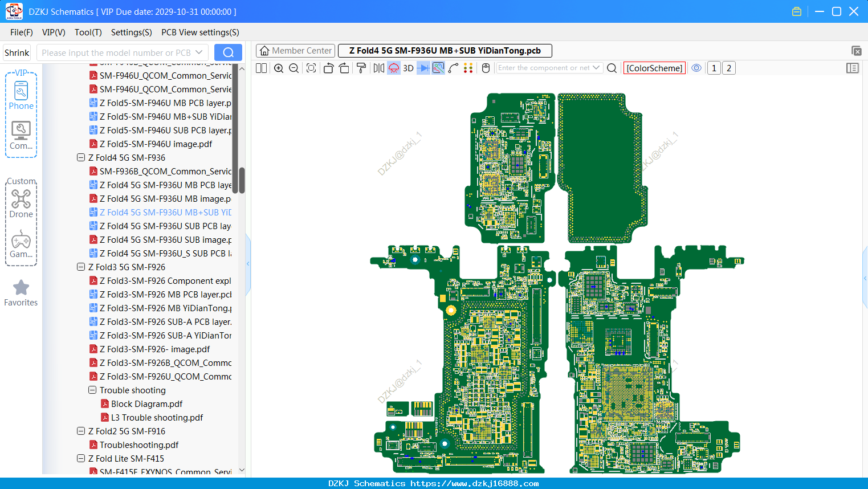This screenshot has width=868, height=489.
Task: Click the blue search button beside model input
Action: 228,52
